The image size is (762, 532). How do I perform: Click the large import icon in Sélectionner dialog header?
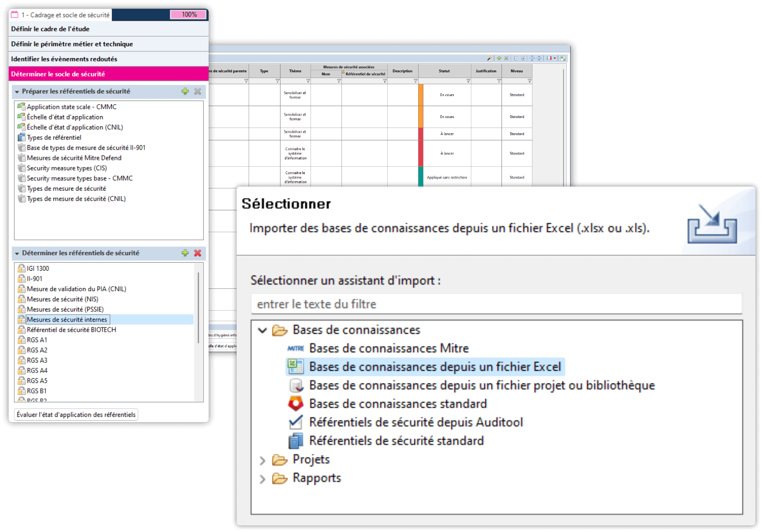(x=712, y=223)
